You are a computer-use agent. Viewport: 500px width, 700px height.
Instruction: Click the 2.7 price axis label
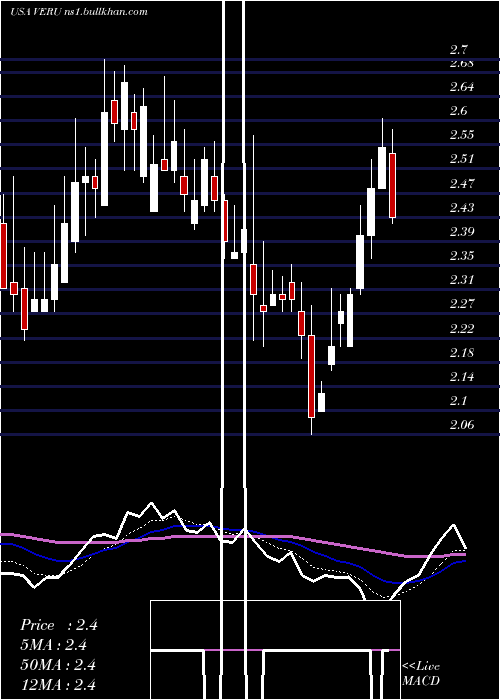tap(458, 50)
